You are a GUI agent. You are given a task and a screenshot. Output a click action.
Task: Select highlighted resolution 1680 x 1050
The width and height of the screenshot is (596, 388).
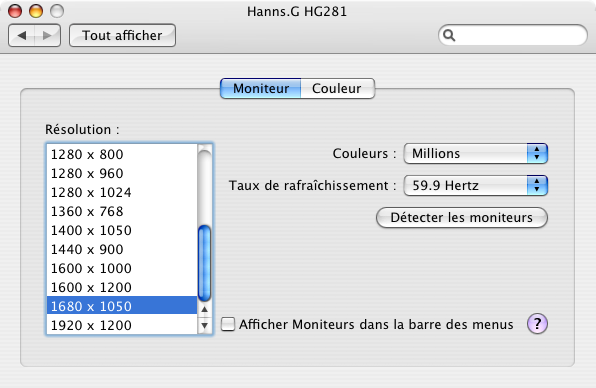point(122,306)
